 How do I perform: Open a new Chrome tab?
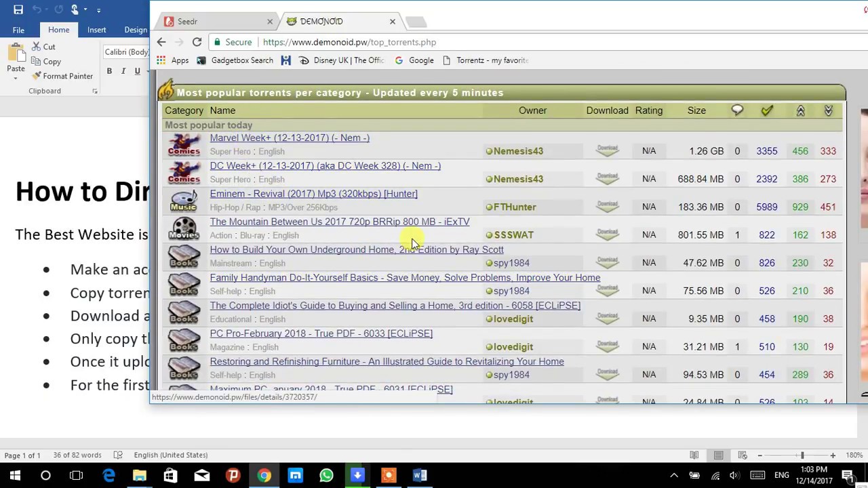coord(416,22)
